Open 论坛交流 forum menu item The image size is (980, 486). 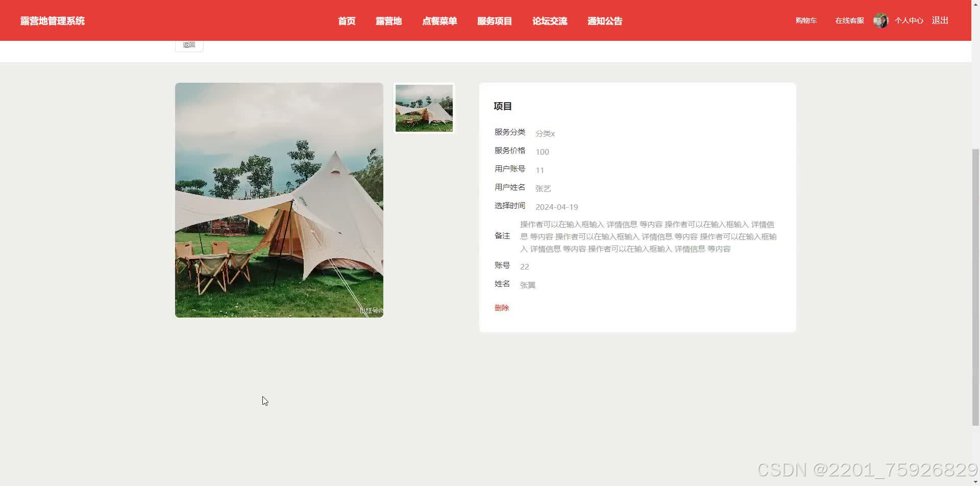[550, 21]
